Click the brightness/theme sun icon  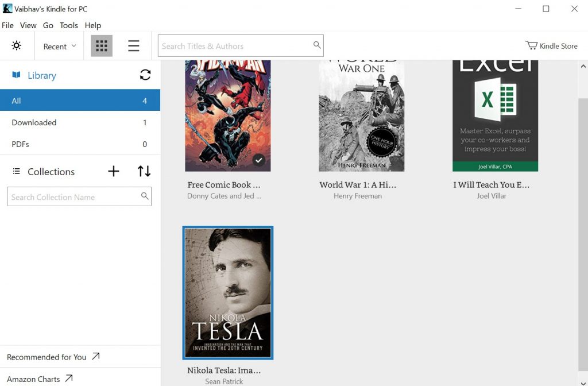click(17, 46)
